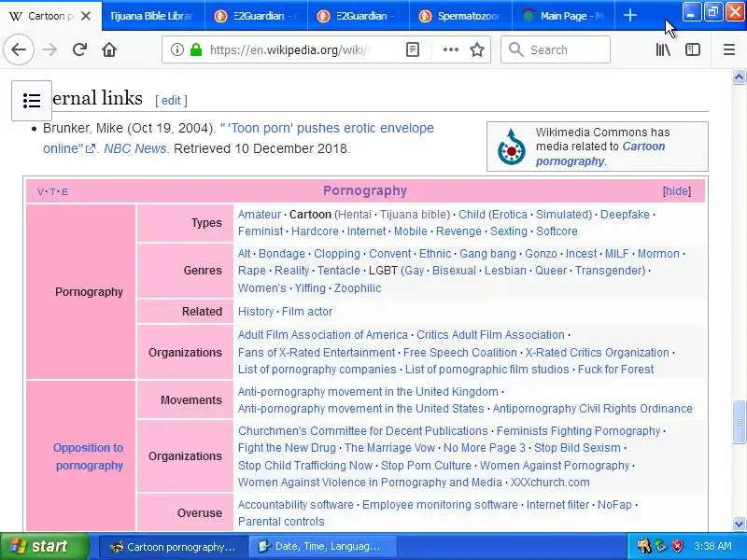The height and width of the screenshot is (560, 747).
Task: Click T talk link in navbox
Action: click(x=52, y=192)
